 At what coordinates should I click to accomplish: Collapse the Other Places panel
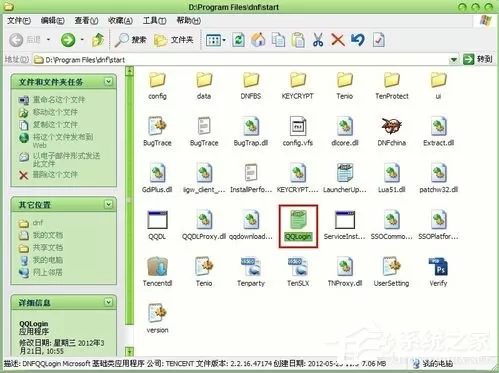pyautogui.click(x=108, y=204)
